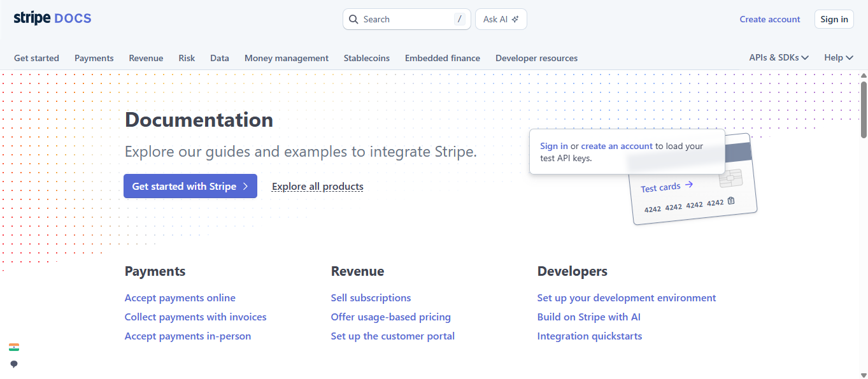Open Accept payments online link

(x=180, y=298)
